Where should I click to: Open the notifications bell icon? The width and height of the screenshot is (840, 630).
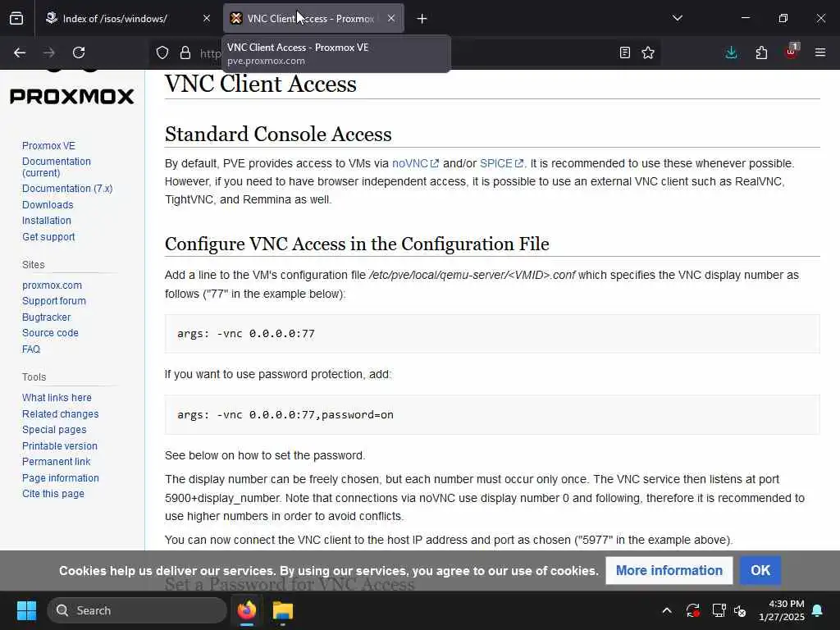coord(818,610)
